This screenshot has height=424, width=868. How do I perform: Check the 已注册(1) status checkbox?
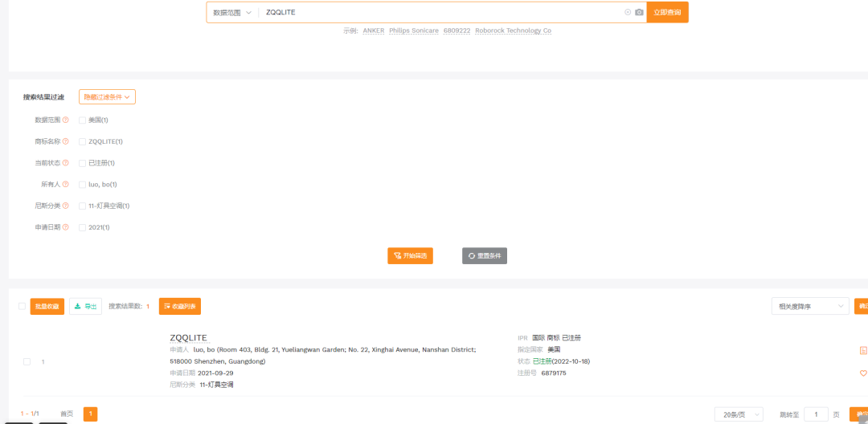(x=82, y=163)
